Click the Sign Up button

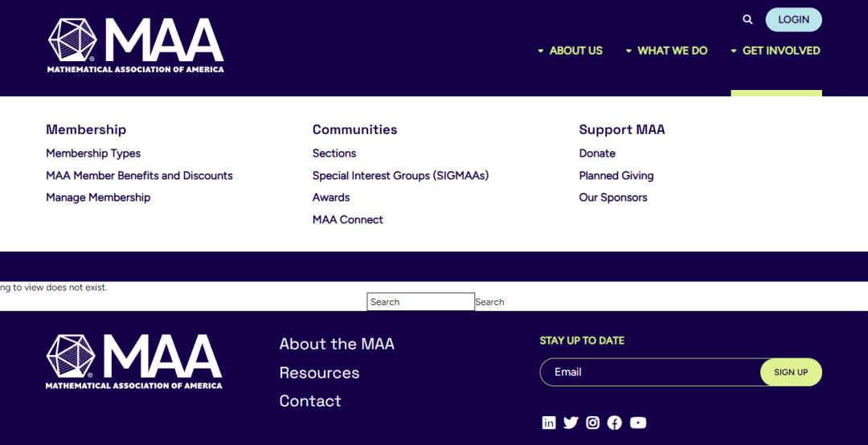pyautogui.click(x=791, y=372)
